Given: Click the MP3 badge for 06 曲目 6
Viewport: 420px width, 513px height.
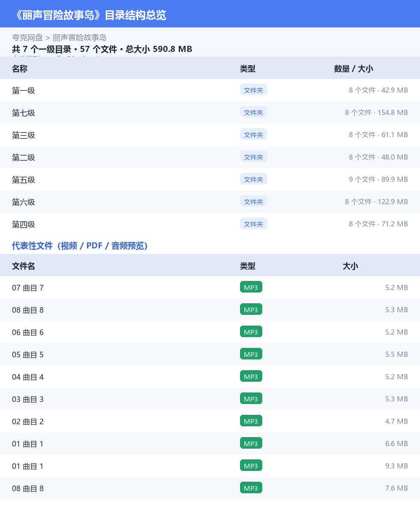Looking at the screenshot, I should (x=251, y=332).
